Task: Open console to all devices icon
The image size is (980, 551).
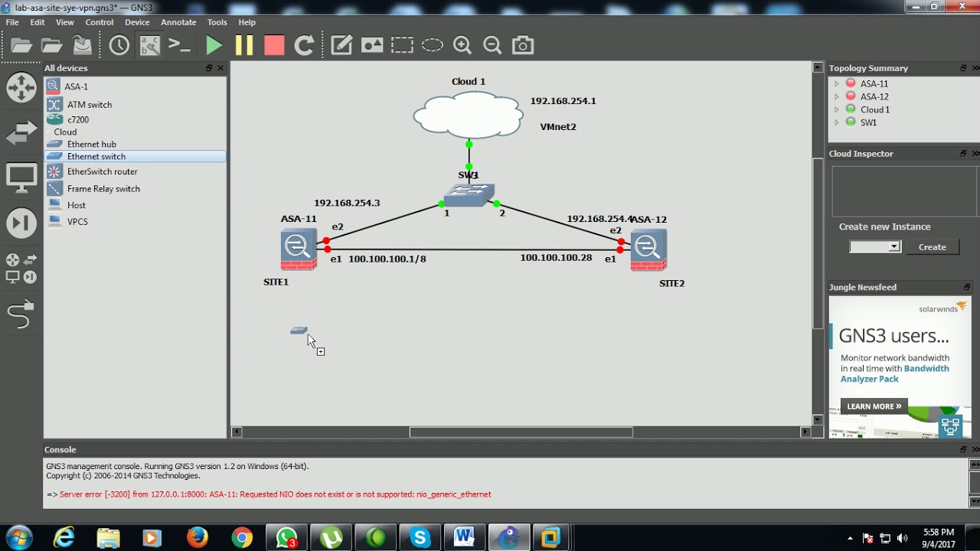Action: tap(179, 45)
